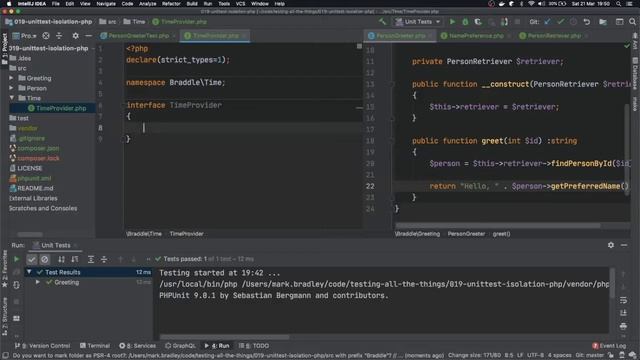
Task: Open the TODO tool window
Action: tap(254, 346)
